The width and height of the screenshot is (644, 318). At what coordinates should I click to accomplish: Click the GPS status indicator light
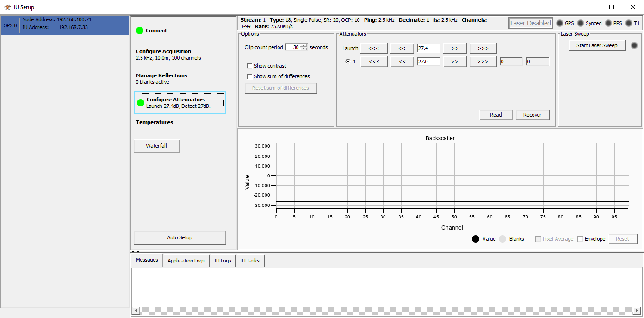560,23
